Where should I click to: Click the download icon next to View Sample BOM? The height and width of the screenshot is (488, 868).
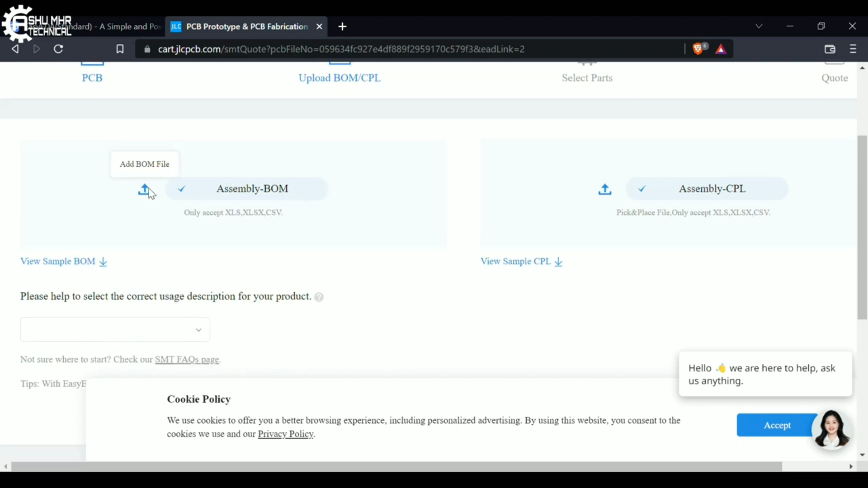tap(103, 262)
